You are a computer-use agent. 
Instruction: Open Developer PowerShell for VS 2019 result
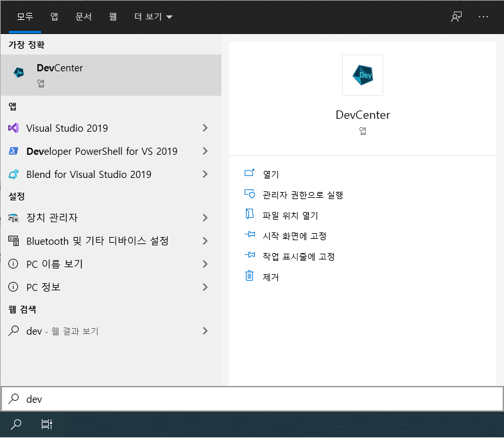click(111, 151)
